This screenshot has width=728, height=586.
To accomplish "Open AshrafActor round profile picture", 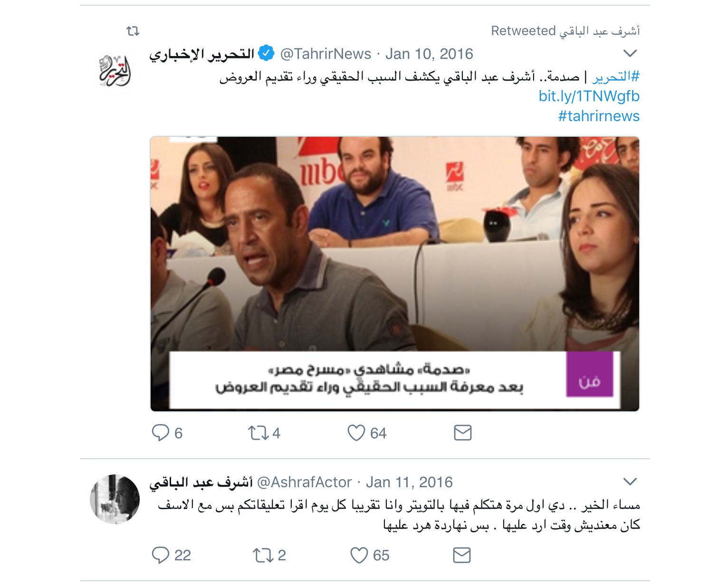I will 115,499.
